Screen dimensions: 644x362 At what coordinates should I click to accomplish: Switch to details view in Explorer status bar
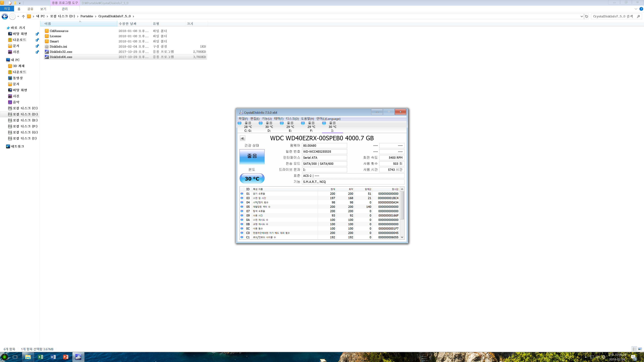tap(634, 349)
